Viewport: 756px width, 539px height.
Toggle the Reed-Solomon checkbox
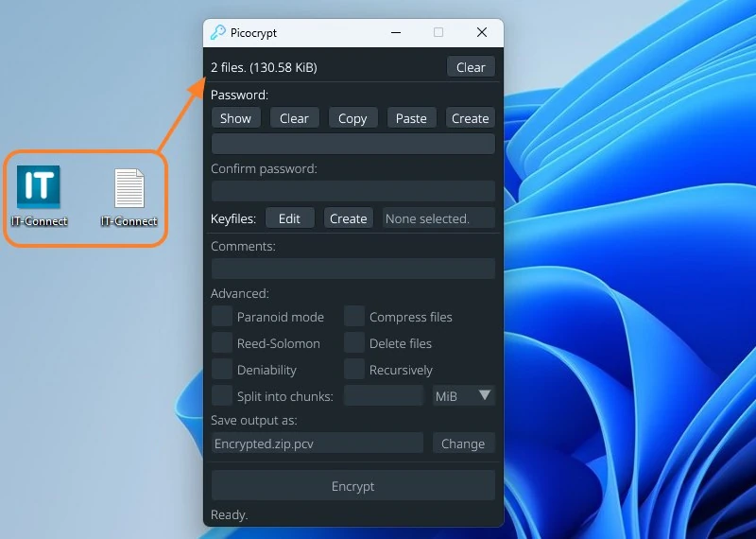(221, 343)
